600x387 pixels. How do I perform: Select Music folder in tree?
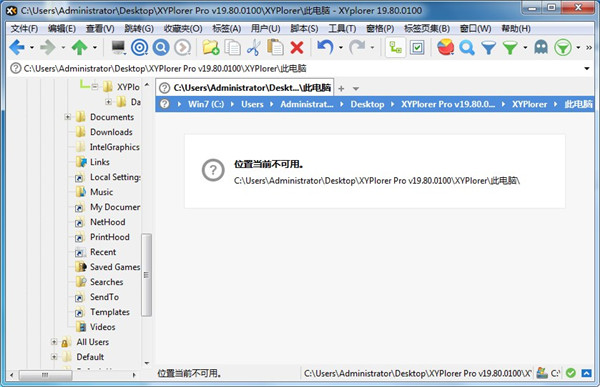(101, 192)
